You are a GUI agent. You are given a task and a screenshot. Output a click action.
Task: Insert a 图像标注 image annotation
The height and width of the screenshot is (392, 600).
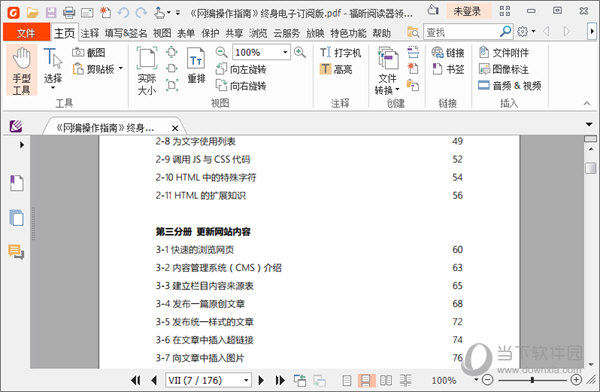pos(503,69)
